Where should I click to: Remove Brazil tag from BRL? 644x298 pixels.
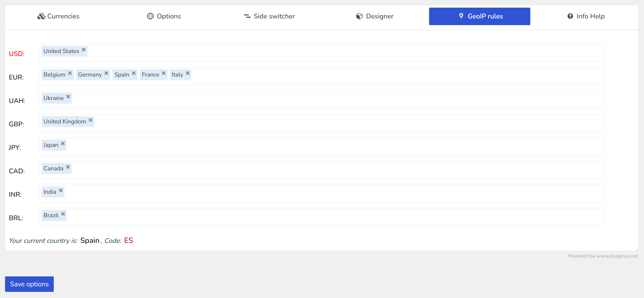coord(63,214)
